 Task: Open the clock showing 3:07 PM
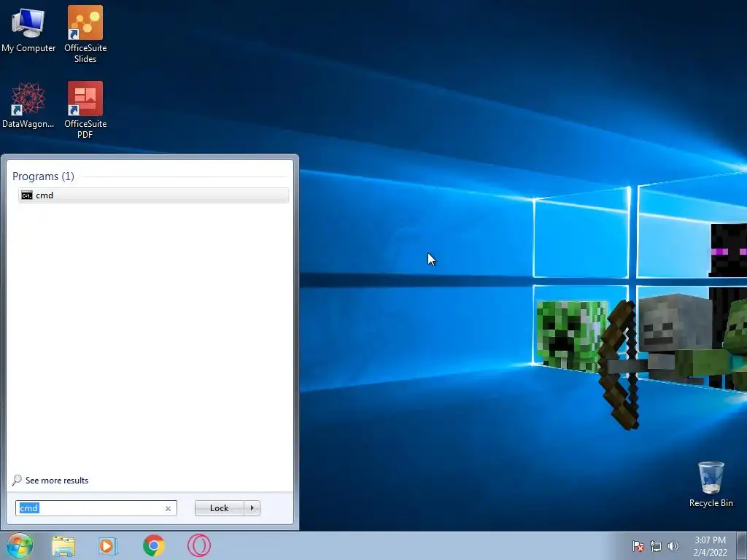coord(710,546)
